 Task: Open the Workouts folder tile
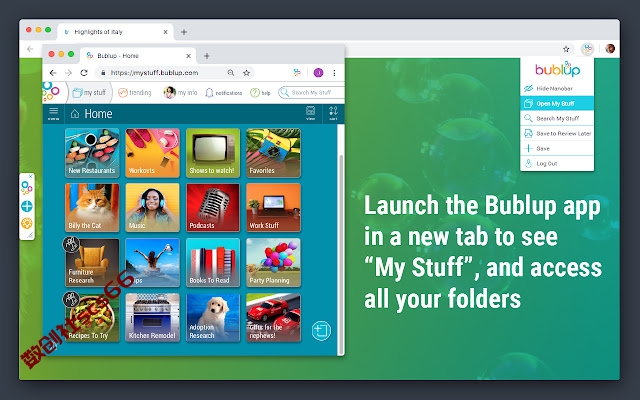point(153,153)
